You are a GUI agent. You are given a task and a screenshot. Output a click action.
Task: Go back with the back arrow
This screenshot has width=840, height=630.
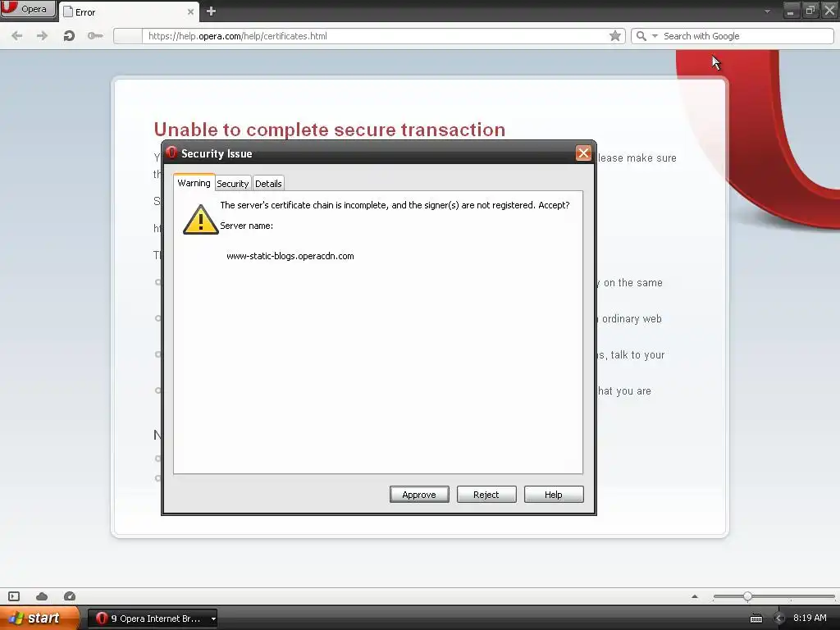17,36
